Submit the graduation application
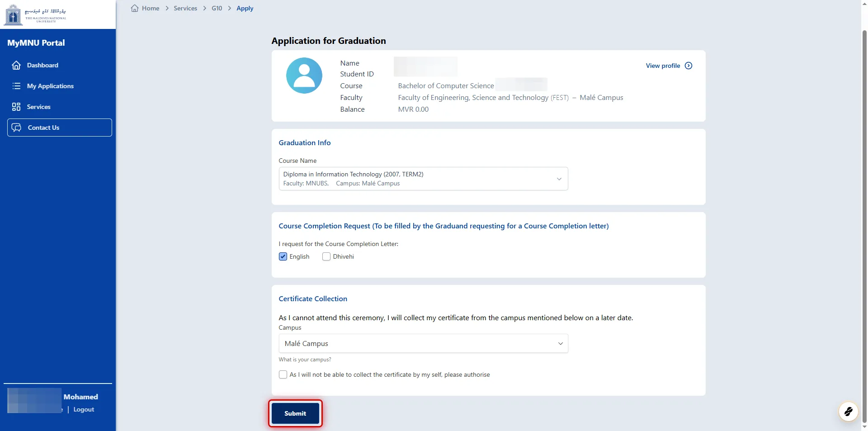 click(295, 413)
